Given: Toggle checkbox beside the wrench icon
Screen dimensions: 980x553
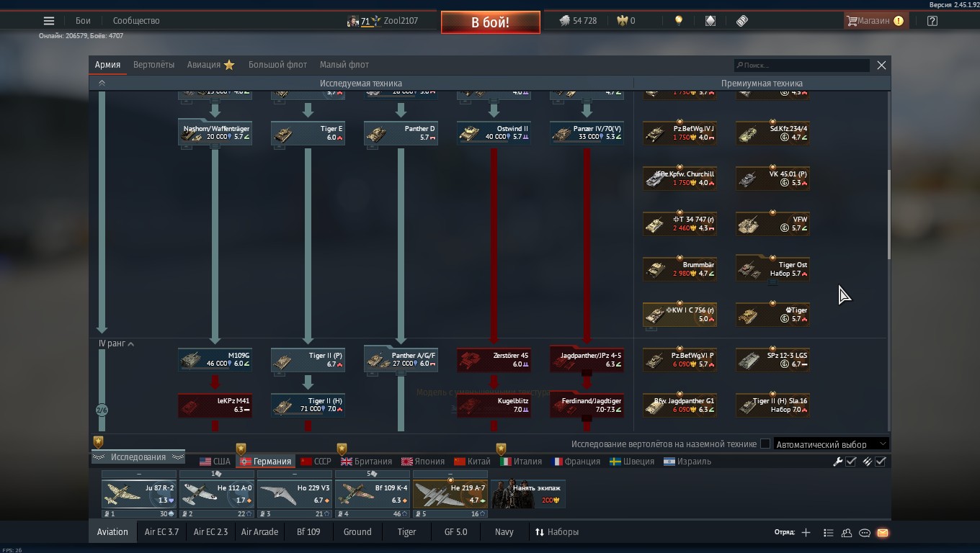Looking at the screenshot, I should 851,462.
